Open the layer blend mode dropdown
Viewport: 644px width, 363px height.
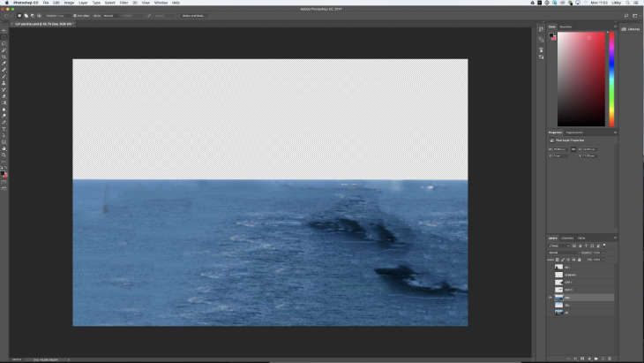click(x=561, y=252)
